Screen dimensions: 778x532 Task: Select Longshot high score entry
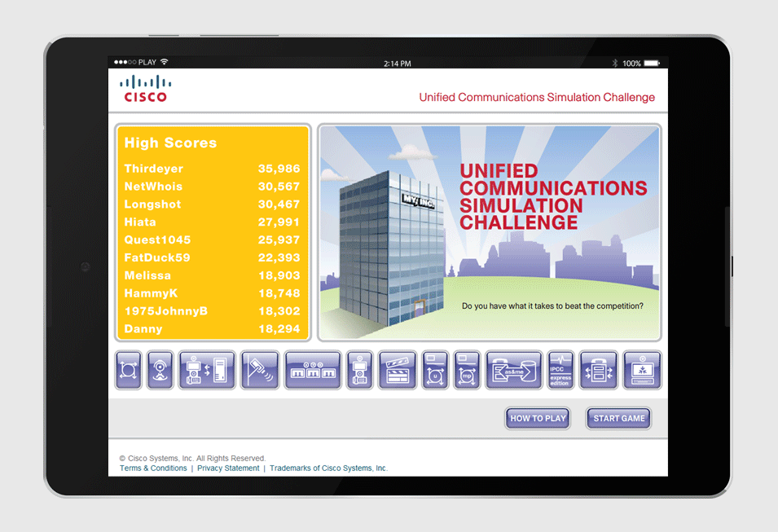(x=213, y=204)
